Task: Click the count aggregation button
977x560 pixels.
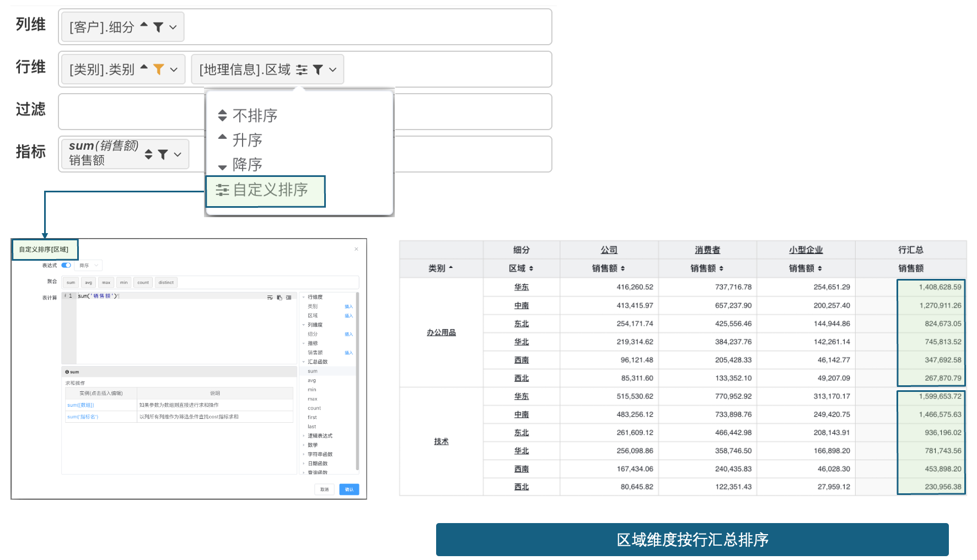Action: click(x=143, y=282)
